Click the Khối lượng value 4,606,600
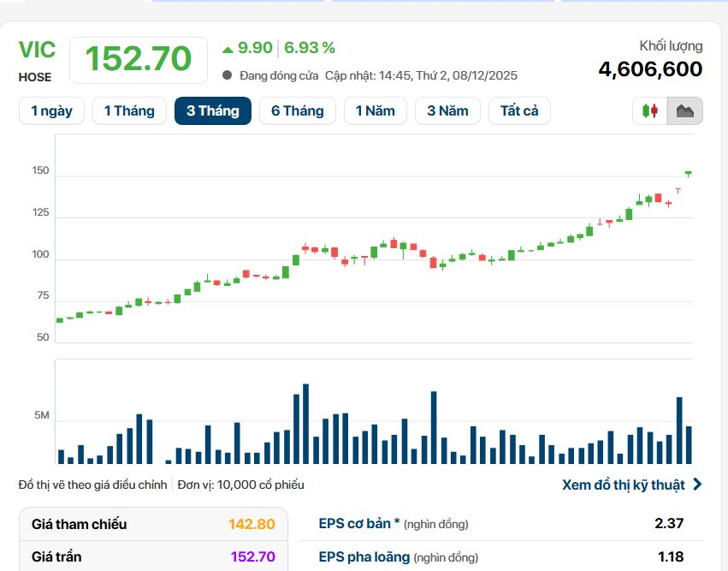 tap(649, 69)
